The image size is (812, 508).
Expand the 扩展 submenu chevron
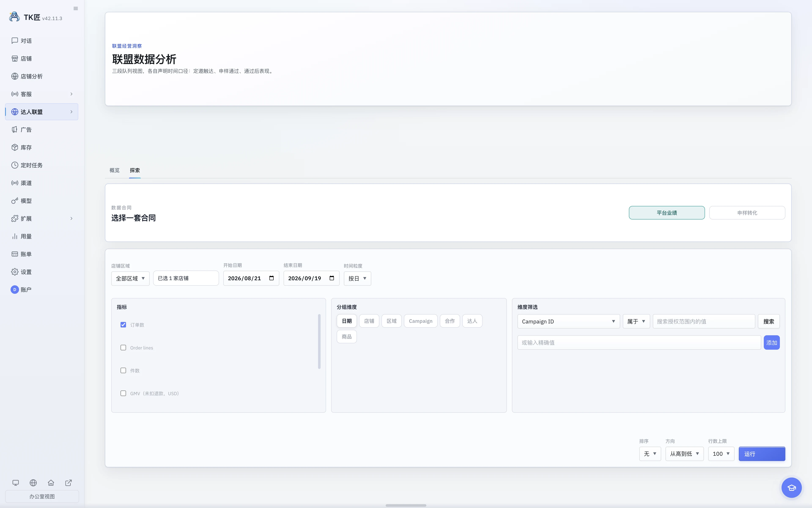point(71,219)
